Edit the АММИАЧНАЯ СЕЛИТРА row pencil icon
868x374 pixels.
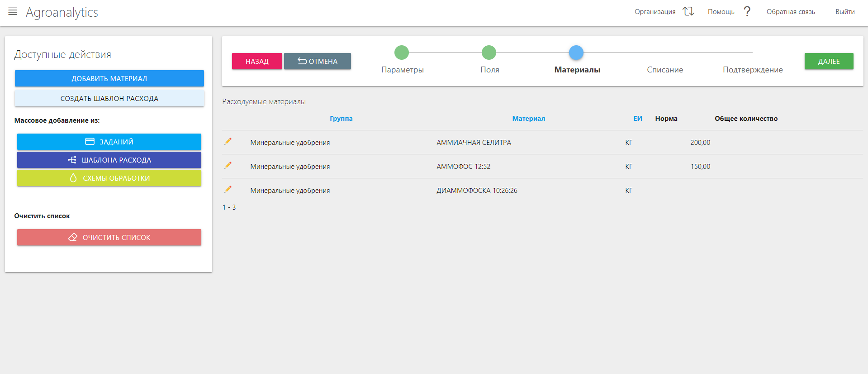click(228, 142)
